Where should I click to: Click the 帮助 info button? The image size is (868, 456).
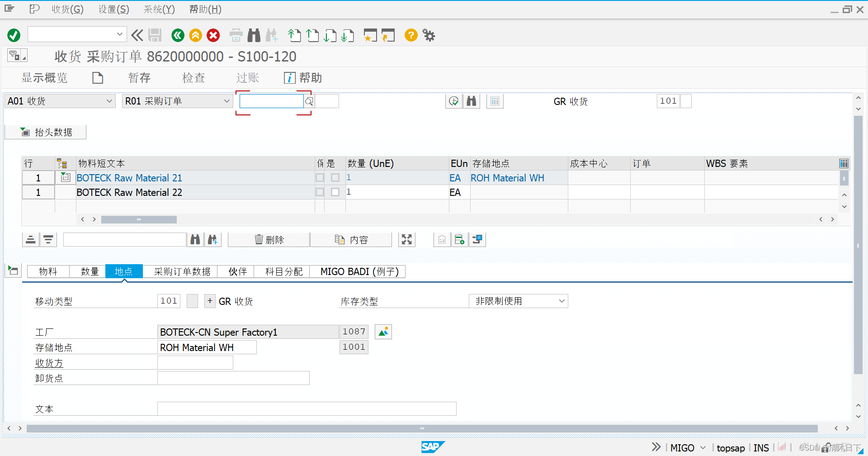tap(303, 78)
